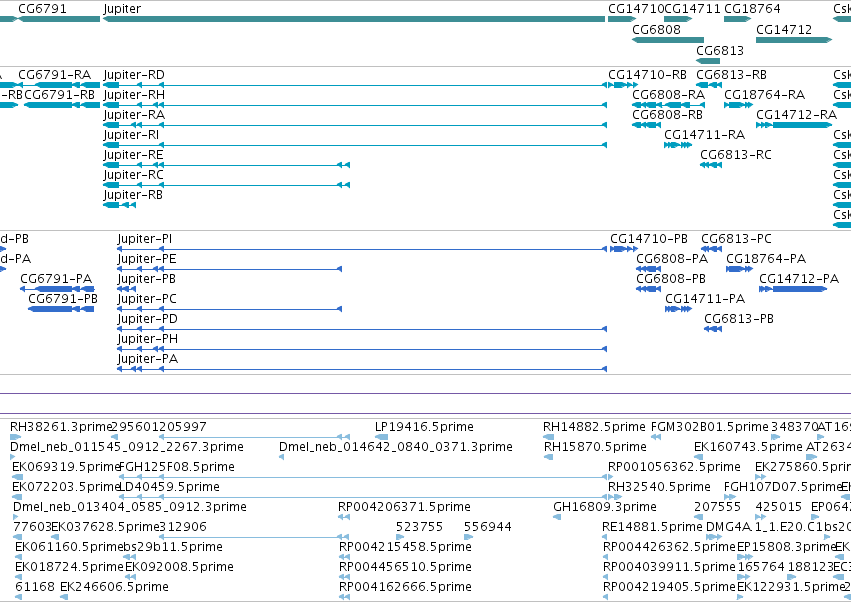Image resolution: width=851 pixels, height=602 pixels.
Task: Select the CG18764 gene label
Action: pyautogui.click(x=752, y=9)
